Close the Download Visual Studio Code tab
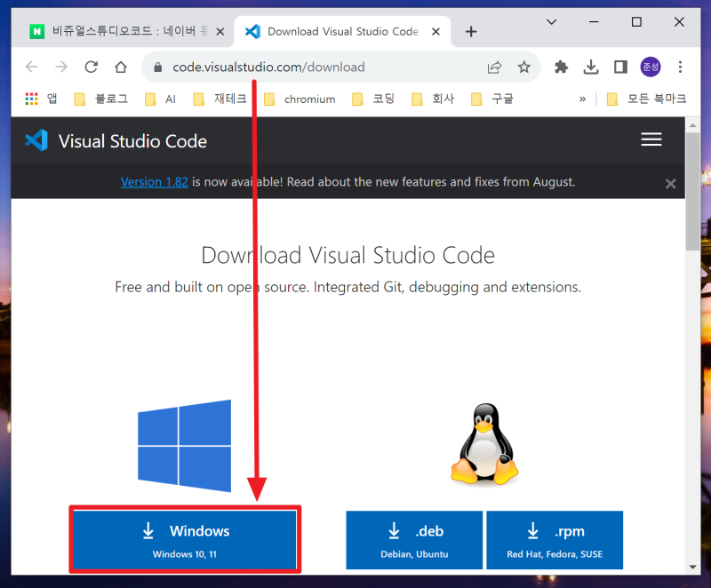The height and width of the screenshot is (588, 711). pyautogui.click(x=435, y=32)
